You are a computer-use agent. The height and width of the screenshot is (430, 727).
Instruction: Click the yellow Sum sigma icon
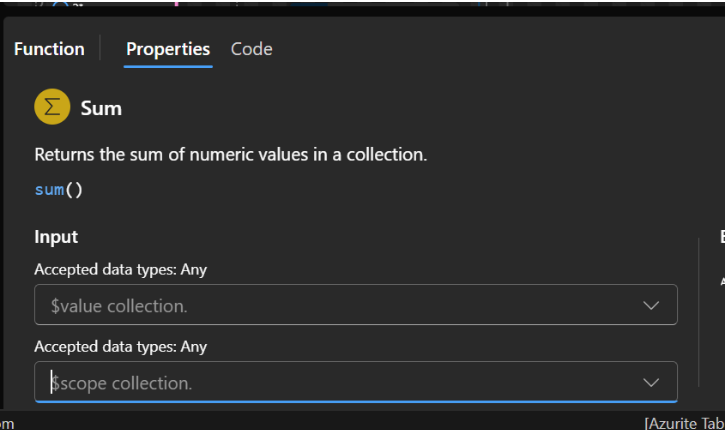coord(52,108)
